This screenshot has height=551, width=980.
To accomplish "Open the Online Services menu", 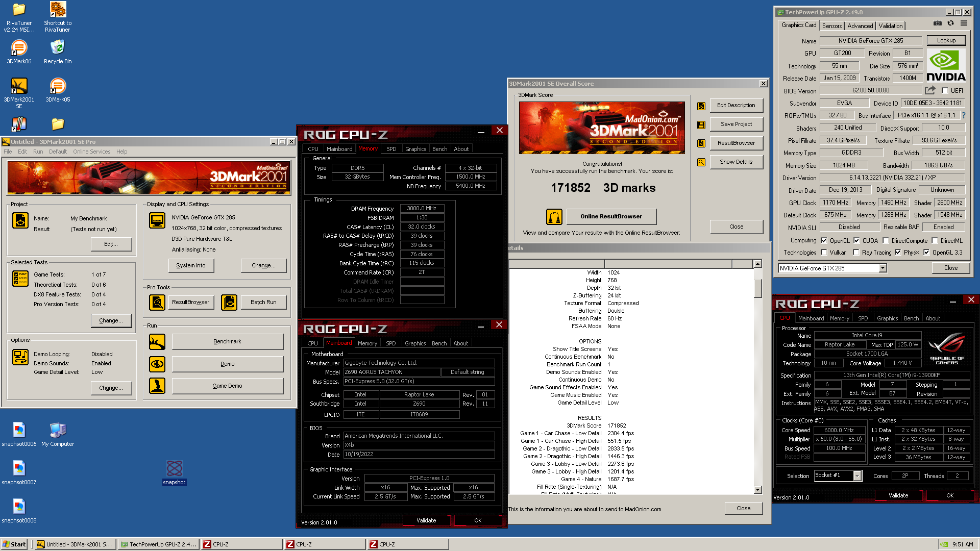I will coord(91,152).
